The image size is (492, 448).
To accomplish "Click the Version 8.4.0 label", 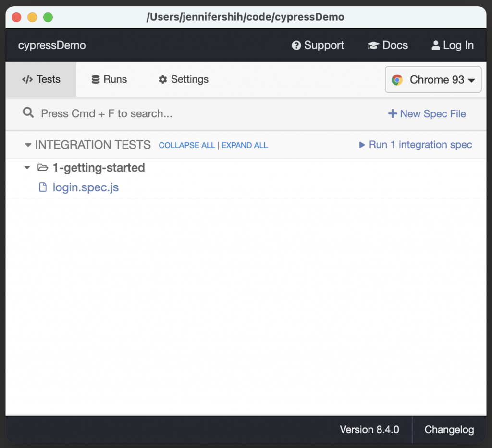I will (369, 429).
